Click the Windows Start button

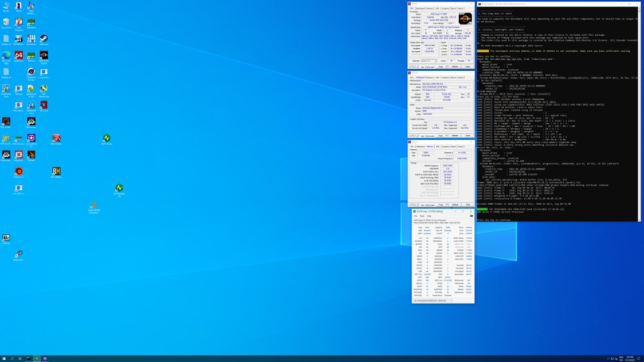(4, 358)
